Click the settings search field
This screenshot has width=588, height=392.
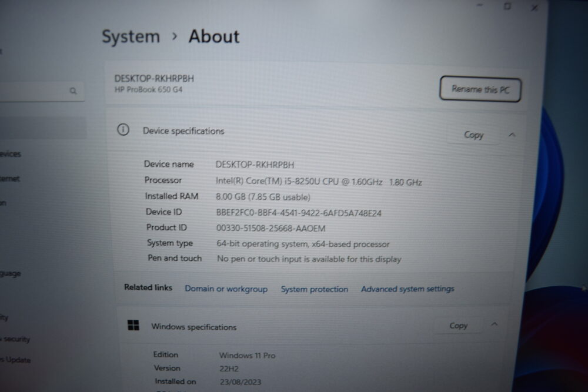(x=41, y=91)
